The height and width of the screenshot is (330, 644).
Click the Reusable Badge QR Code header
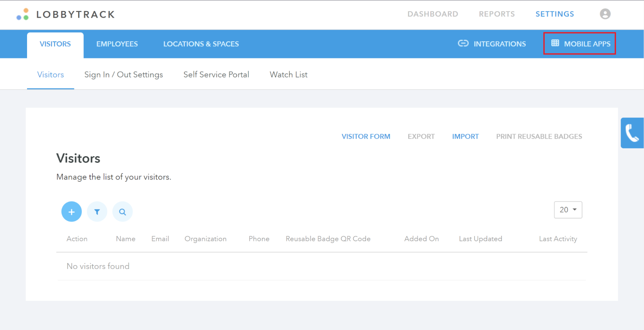click(328, 239)
